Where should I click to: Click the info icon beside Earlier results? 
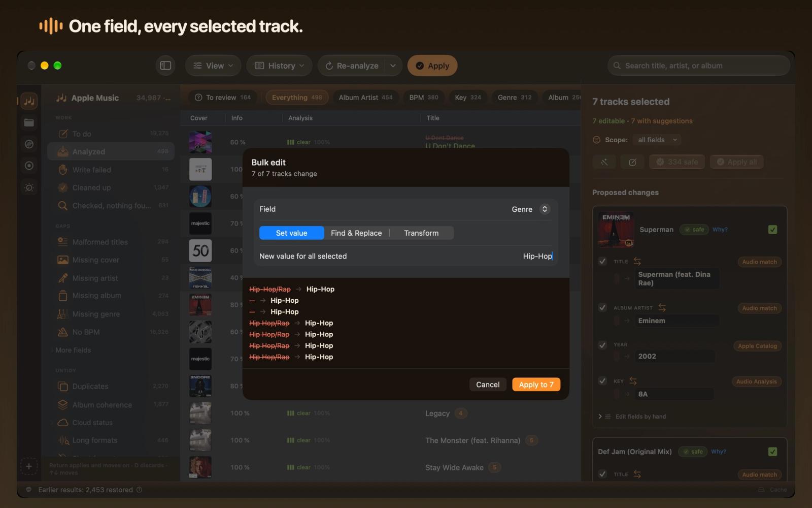[139, 490]
